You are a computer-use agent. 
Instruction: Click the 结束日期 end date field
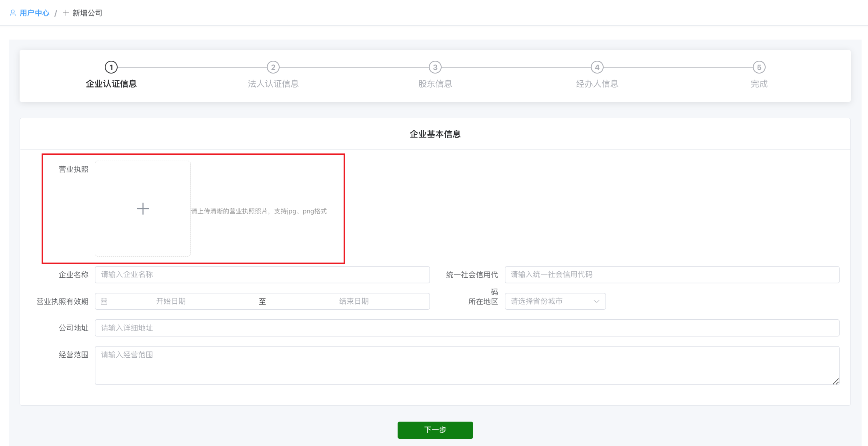(354, 301)
